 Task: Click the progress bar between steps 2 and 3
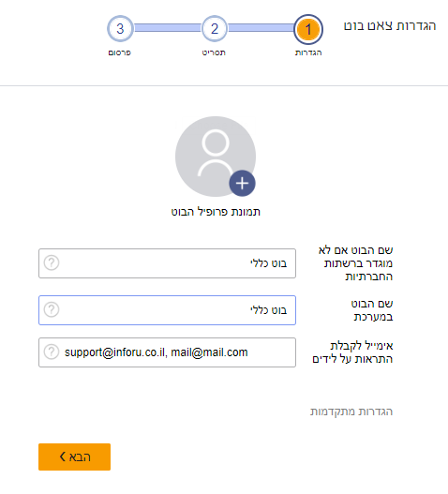(x=167, y=28)
